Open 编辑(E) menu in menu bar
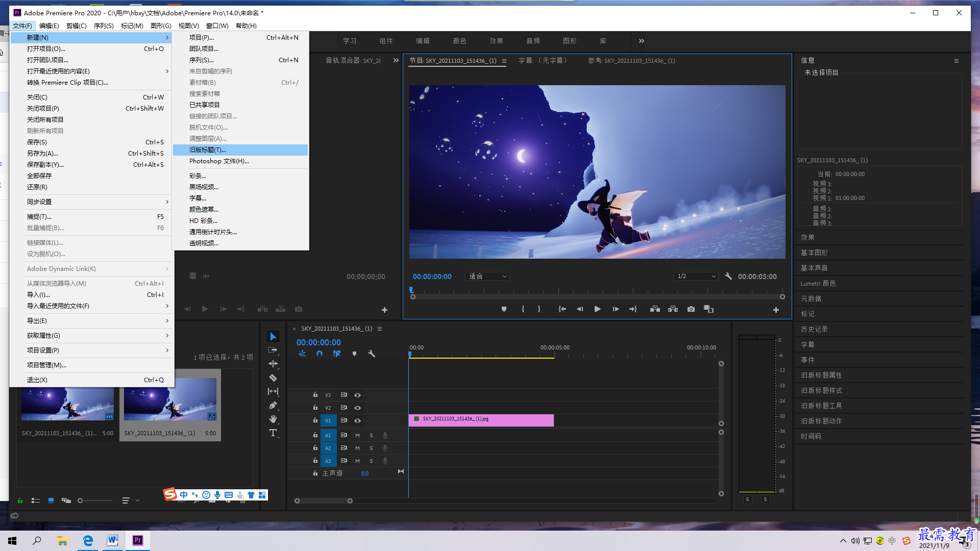Viewport: 980px width, 551px height. [49, 26]
